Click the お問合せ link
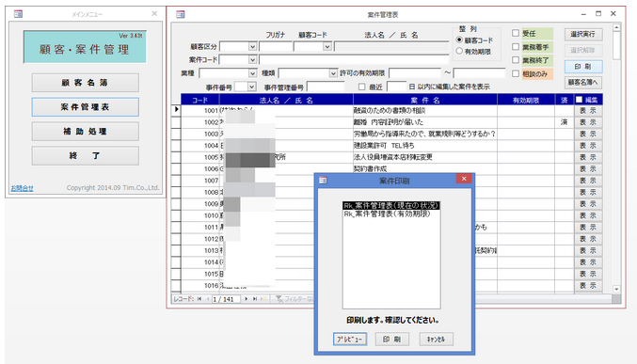 click(22, 188)
